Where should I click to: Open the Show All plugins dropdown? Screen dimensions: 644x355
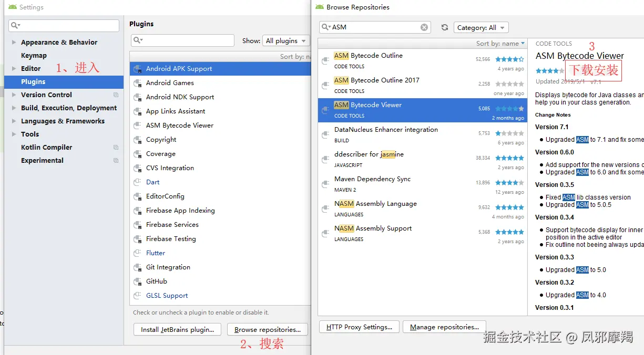[x=286, y=41]
